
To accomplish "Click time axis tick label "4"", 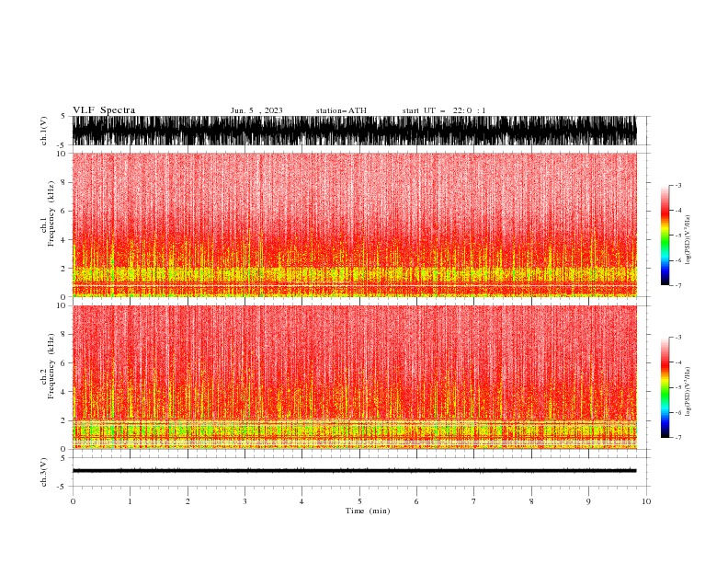I will coord(302,501).
